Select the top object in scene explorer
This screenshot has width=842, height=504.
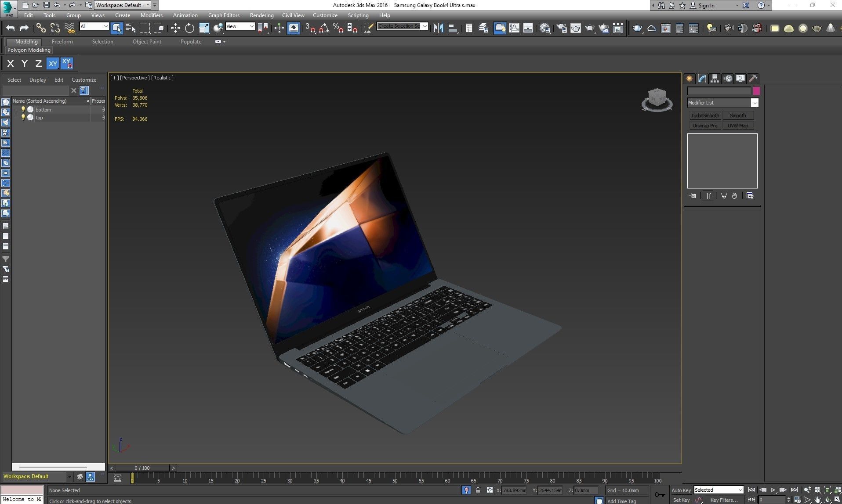pyautogui.click(x=39, y=118)
